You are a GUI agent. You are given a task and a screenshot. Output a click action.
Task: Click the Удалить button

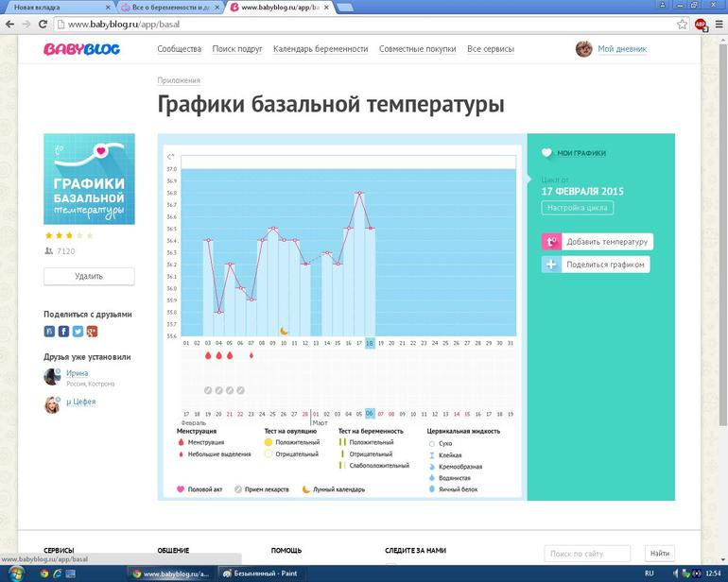(x=89, y=277)
